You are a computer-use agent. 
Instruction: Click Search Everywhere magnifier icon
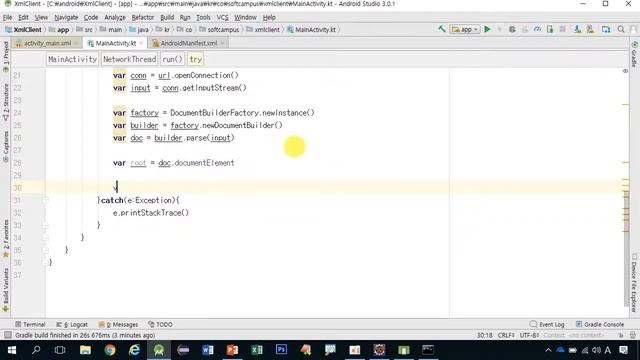coord(621,29)
